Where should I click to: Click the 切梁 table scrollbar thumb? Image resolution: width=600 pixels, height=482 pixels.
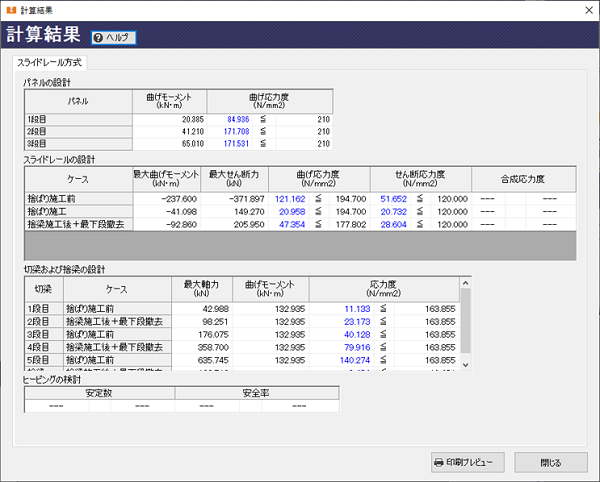[x=465, y=321]
